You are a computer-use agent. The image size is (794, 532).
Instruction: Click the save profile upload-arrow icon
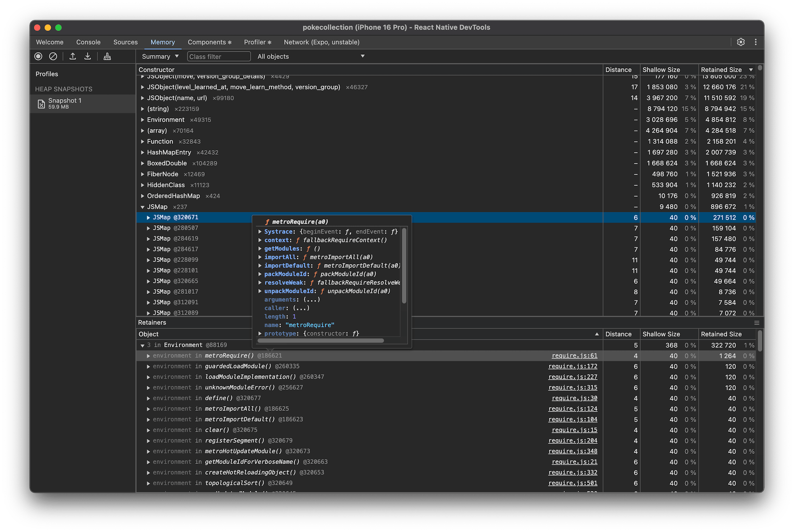73,56
